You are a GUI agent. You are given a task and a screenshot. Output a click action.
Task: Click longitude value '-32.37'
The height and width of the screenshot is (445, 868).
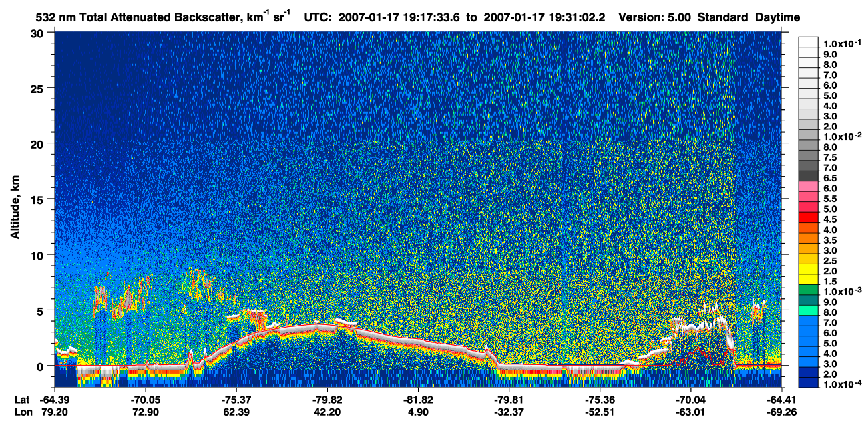[509, 412]
